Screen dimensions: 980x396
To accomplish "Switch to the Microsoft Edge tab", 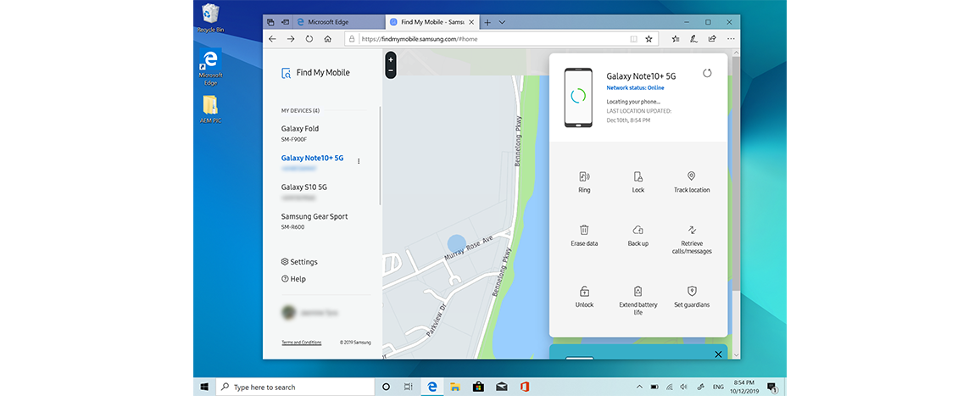I will (339, 22).
